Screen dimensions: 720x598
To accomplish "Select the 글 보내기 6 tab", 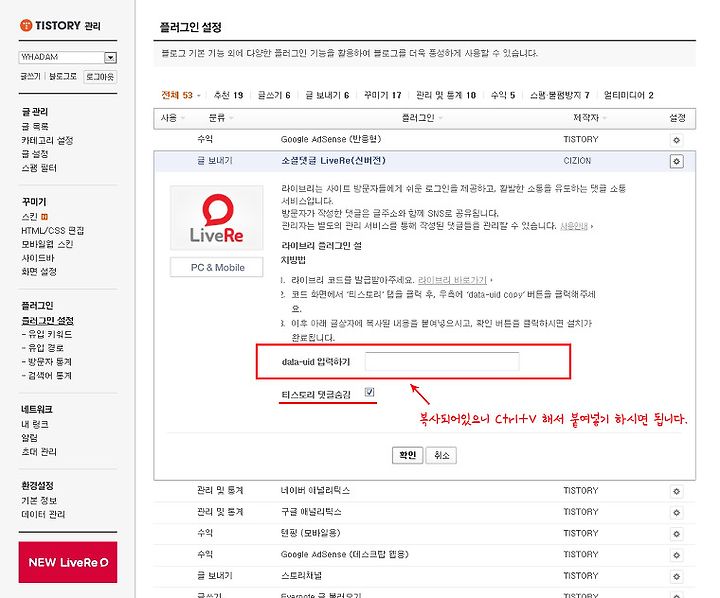I will point(327,95).
